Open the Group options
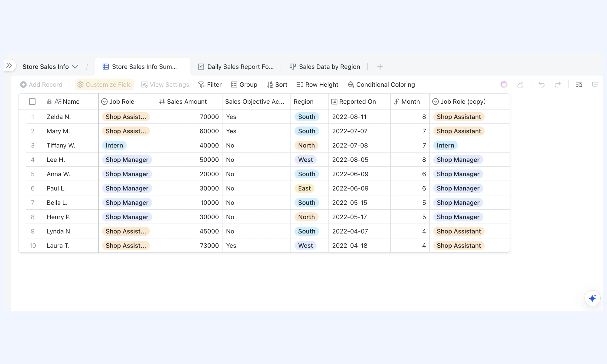This screenshot has width=607, height=364. pyautogui.click(x=244, y=85)
